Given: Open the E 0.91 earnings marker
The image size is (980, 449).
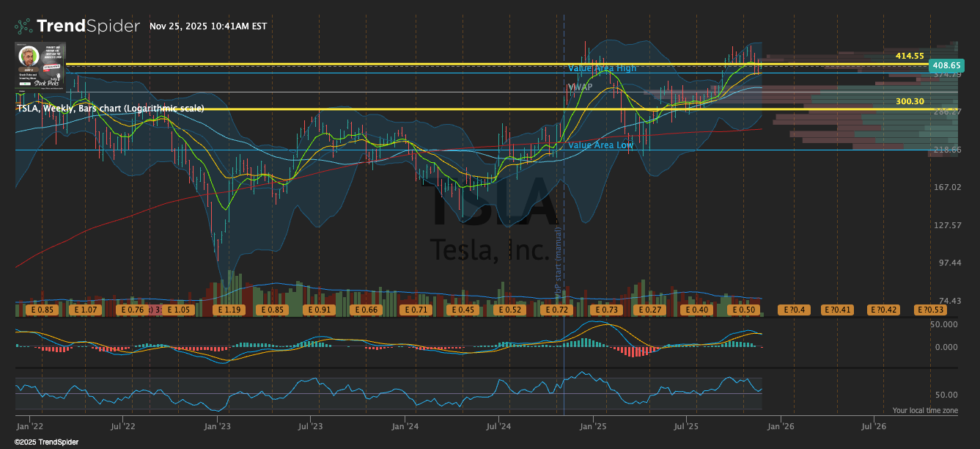Looking at the screenshot, I should coord(320,310).
